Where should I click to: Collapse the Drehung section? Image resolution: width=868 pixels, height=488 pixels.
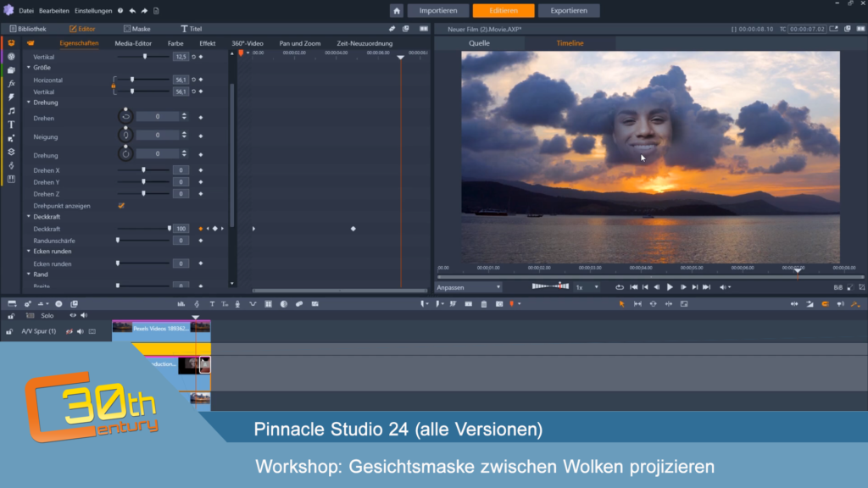pyautogui.click(x=29, y=103)
